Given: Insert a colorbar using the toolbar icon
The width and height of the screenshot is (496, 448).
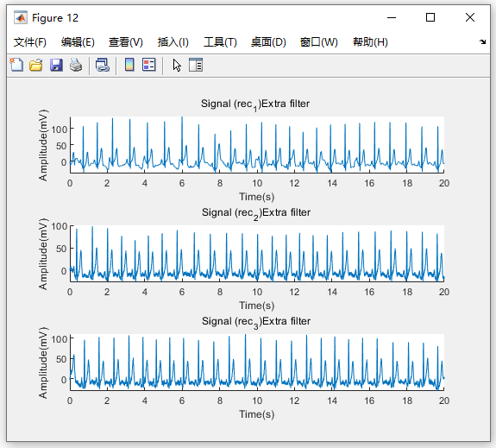Looking at the screenshot, I should pyautogui.click(x=129, y=65).
